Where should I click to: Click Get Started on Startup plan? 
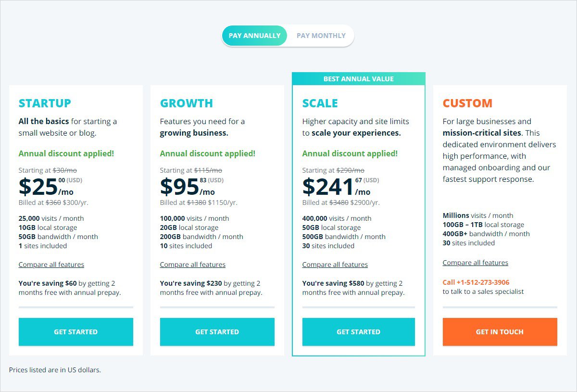(75, 332)
